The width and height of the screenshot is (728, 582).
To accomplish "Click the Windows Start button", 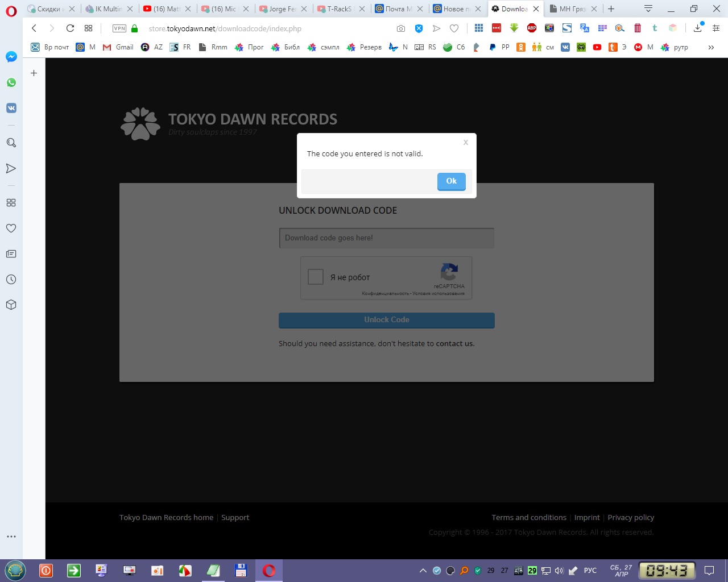I will [x=15, y=571].
